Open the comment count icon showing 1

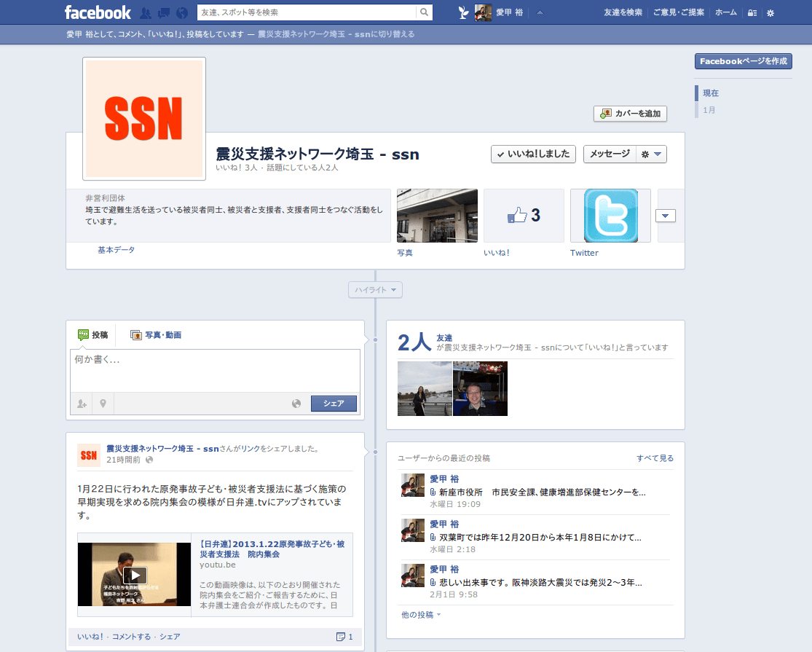pos(344,637)
